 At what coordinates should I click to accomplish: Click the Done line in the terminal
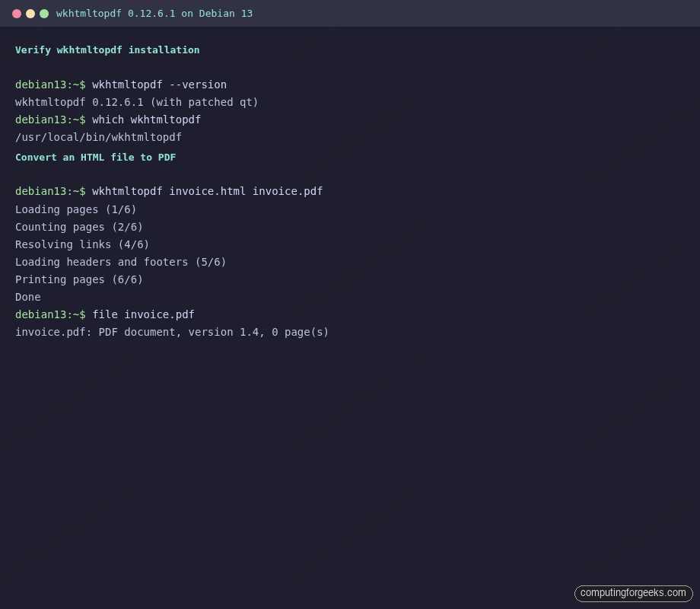click(x=27, y=296)
